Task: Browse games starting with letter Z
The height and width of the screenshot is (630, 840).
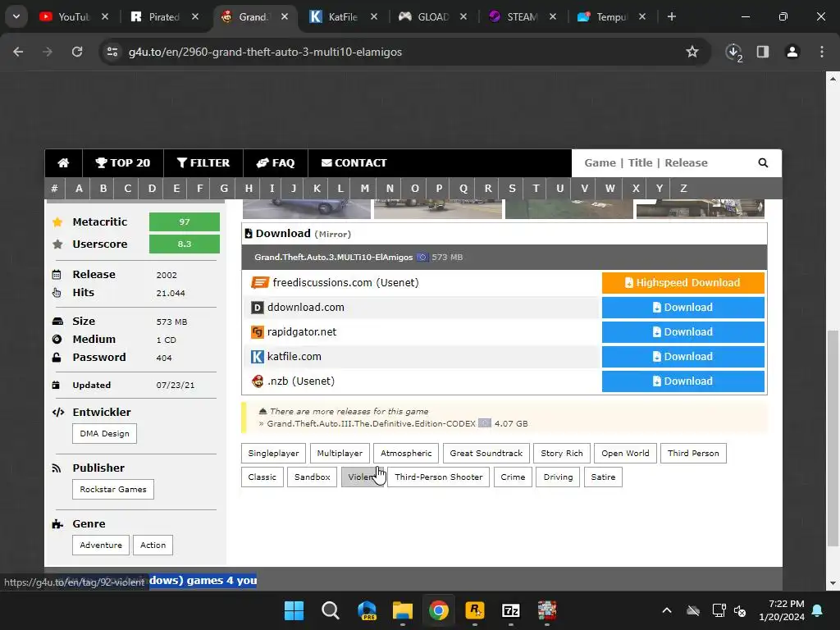Action: pyautogui.click(x=683, y=188)
